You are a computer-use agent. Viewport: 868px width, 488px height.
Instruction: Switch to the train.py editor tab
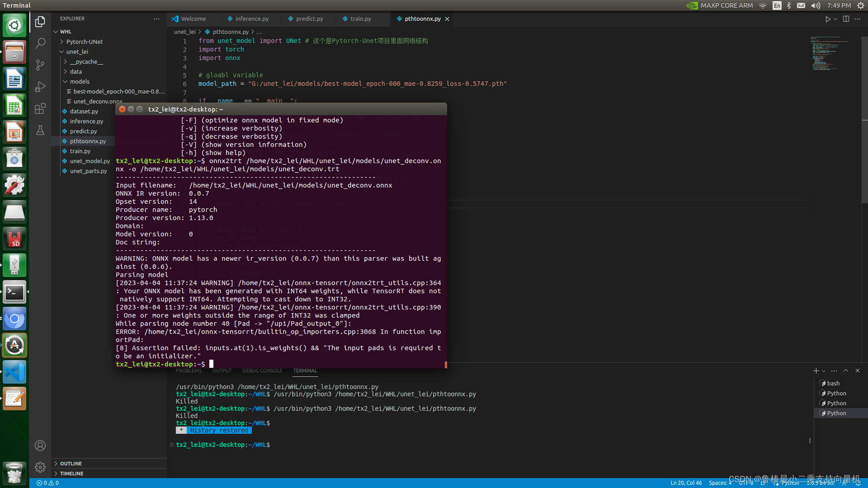click(360, 19)
